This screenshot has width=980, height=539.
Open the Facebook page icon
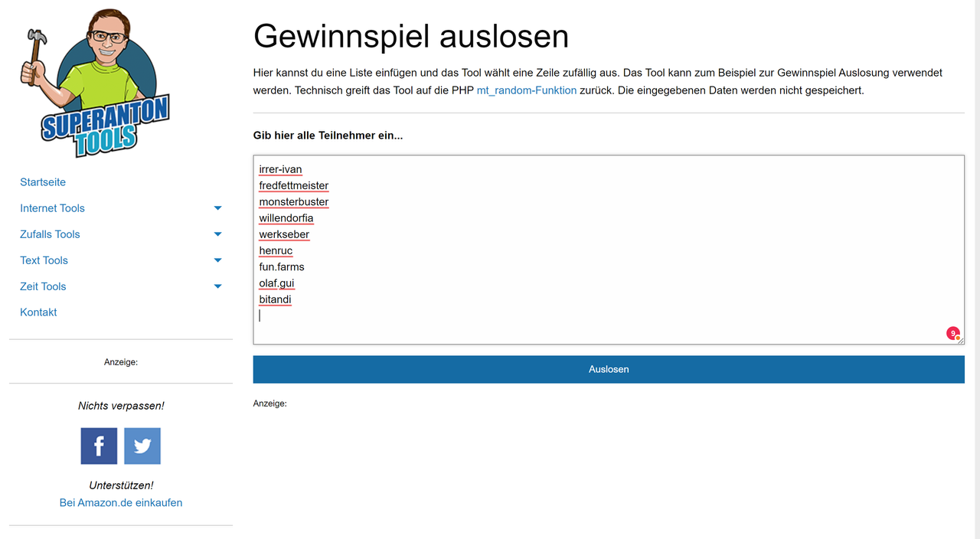point(99,446)
